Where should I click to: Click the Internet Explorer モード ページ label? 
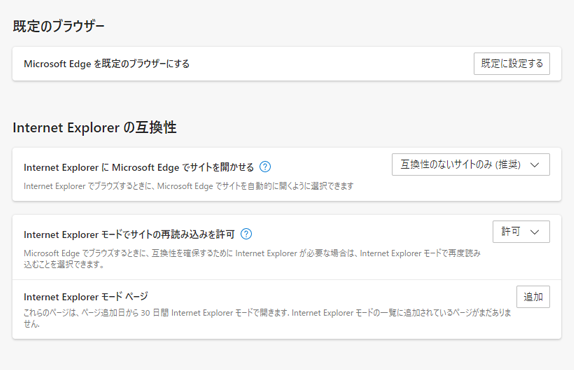[x=86, y=296]
